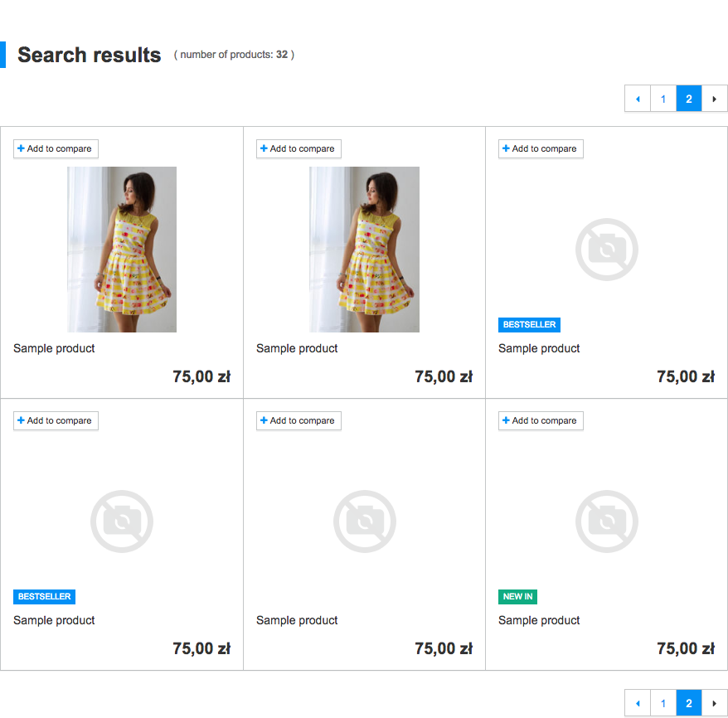
Task: Go to page 1 in top pagination
Action: click(x=663, y=99)
